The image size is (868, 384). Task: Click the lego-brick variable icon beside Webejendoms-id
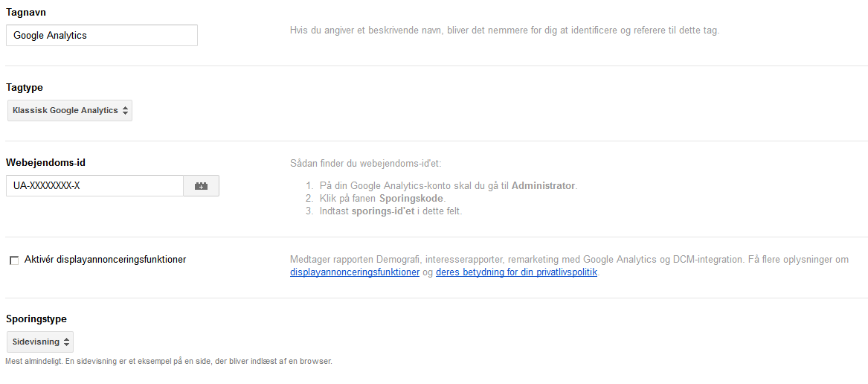201,186
